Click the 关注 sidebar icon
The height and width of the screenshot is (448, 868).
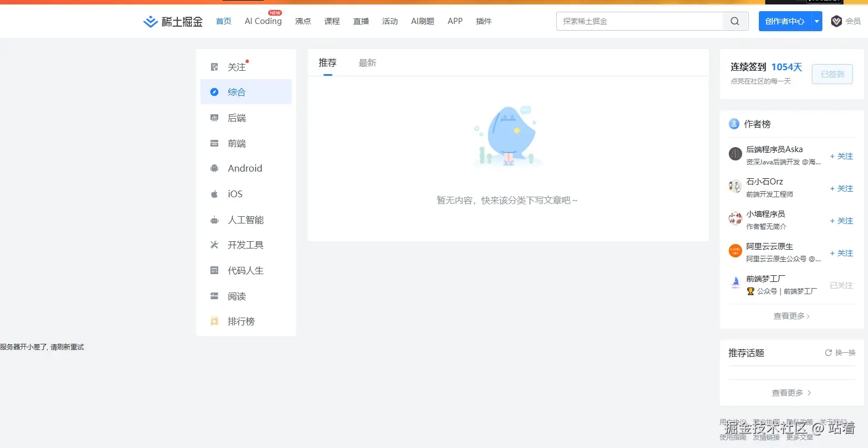[214, 67]
